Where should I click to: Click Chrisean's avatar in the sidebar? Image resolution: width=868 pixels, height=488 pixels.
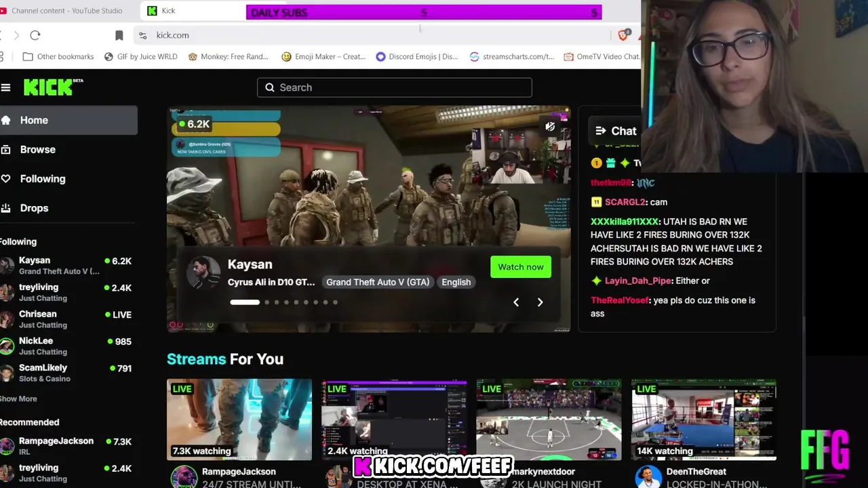(7, 319)
